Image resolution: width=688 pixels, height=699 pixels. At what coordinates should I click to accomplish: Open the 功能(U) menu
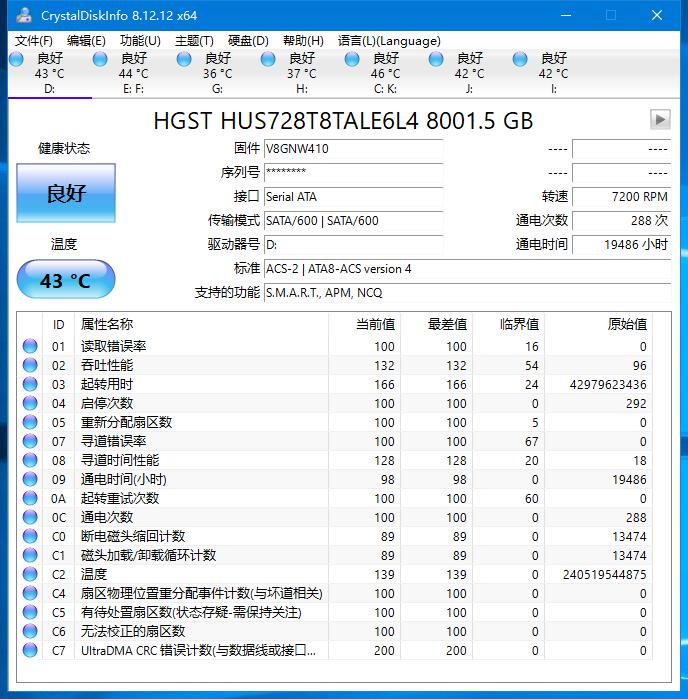[140, 41]
